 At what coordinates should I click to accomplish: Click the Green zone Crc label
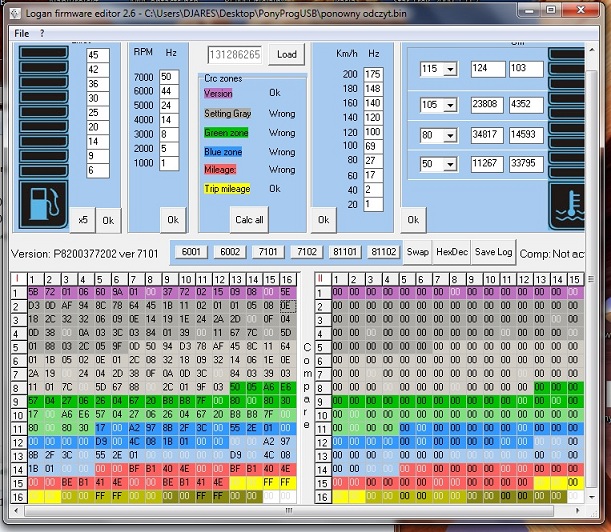[x=226, y=133]
